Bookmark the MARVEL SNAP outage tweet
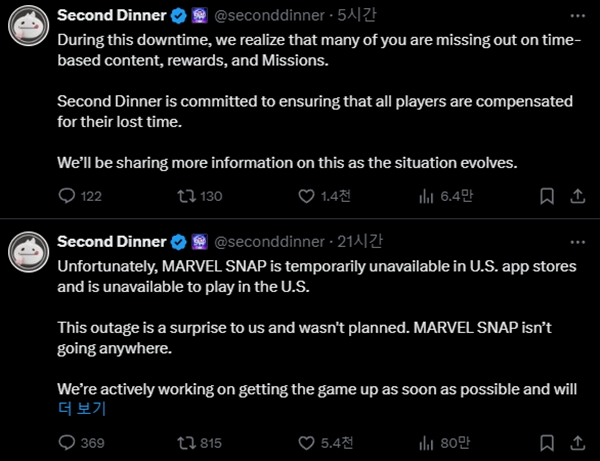Screen dimensions: 600x461 click(546, 442)
